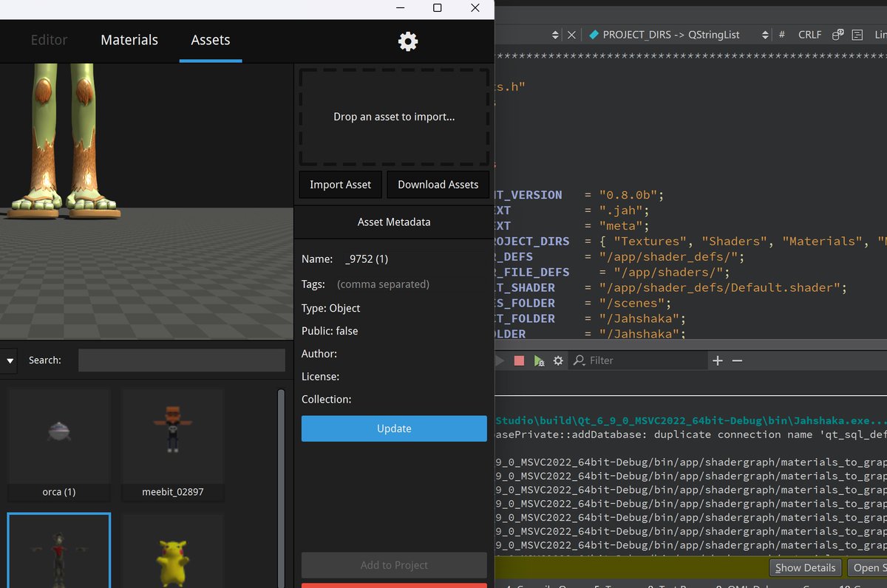Close the current document in Qt Creator
Screen dimensions: 887x588
tap(571, 35)
